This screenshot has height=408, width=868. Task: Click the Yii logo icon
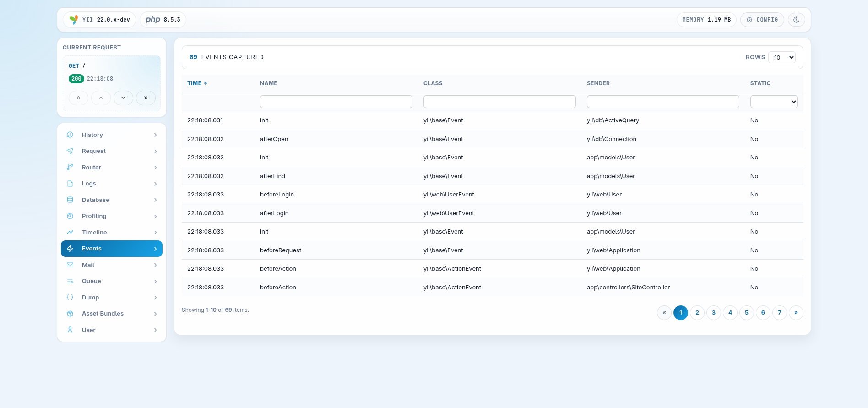[74, 20]
